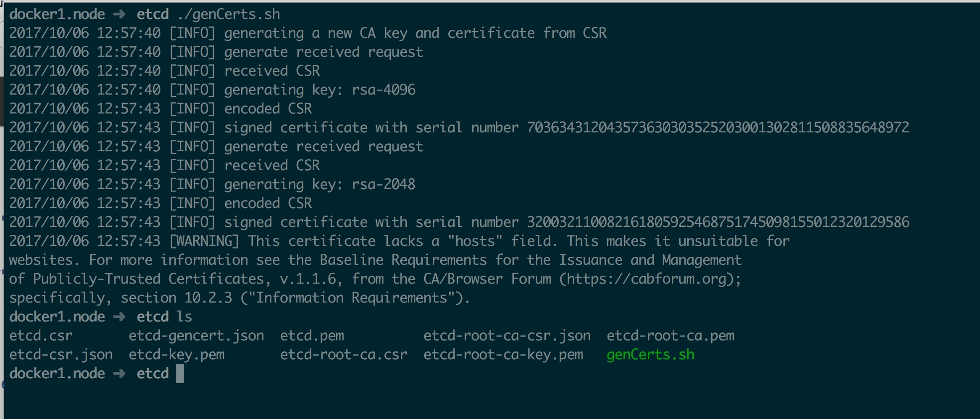Image resolution: width=980 pixels, height=419 pixels.
Task: Click the etcd-key.pem file name
Action: [176, 355]
